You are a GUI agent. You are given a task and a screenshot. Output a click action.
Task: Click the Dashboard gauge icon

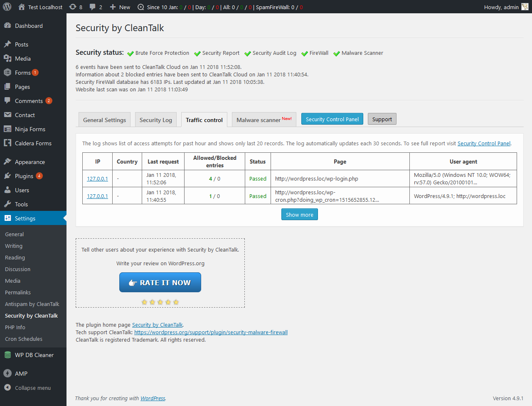tap(7, 26)
